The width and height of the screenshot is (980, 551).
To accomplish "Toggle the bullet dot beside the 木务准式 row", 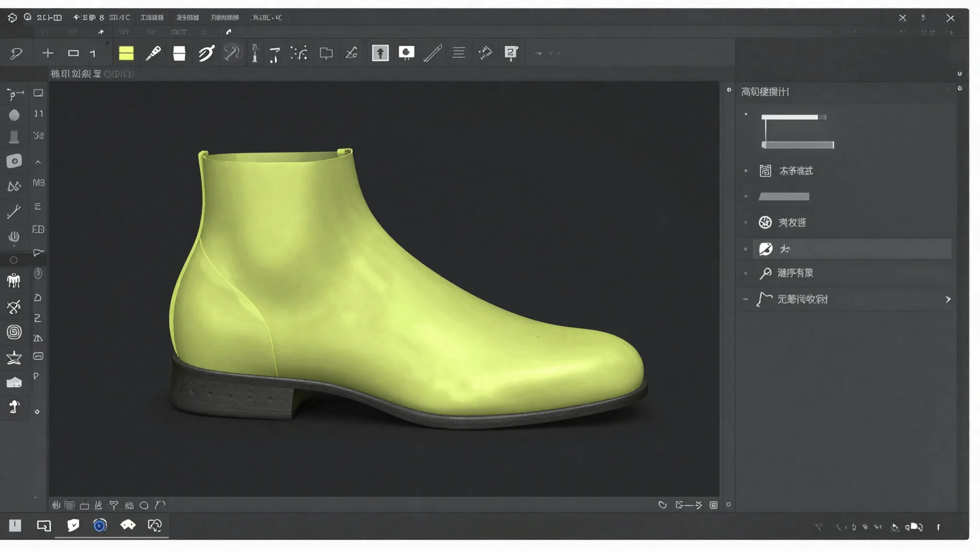I will coord(746,171).
